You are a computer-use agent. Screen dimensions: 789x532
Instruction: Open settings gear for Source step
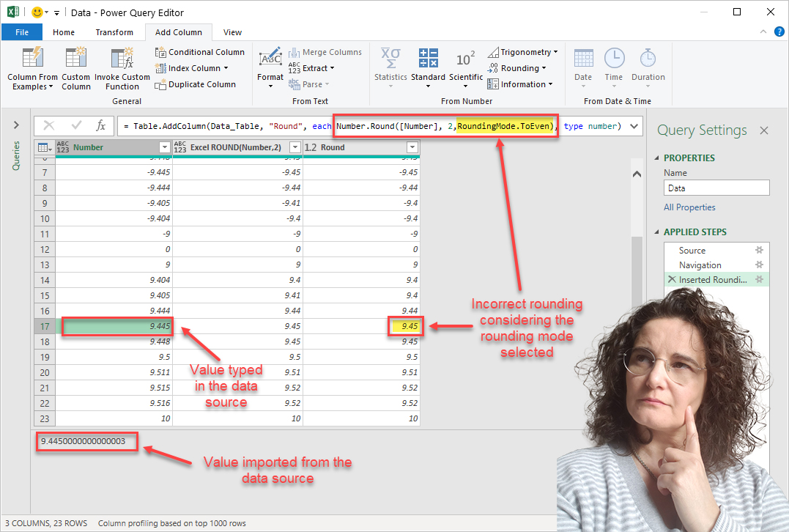click(759, 250)
